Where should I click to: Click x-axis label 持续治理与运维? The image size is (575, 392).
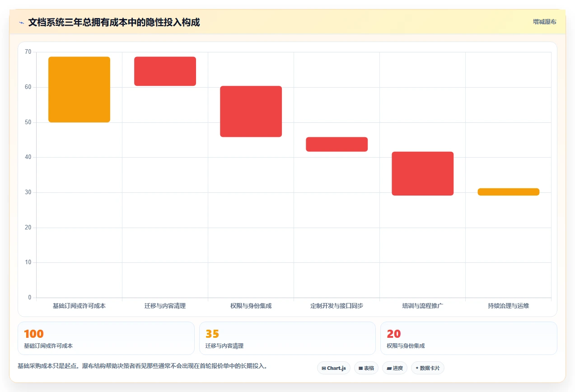[x=508, y=306]
